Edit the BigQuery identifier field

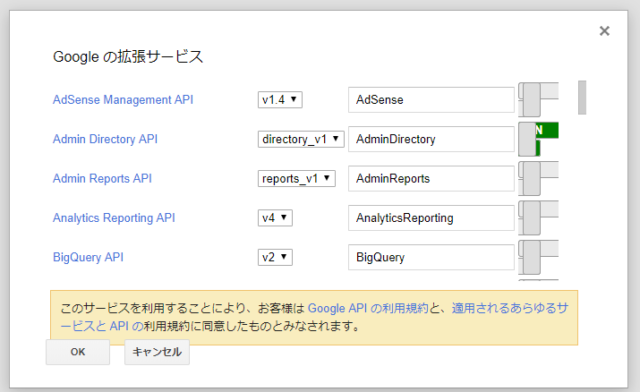click(431, 257)
